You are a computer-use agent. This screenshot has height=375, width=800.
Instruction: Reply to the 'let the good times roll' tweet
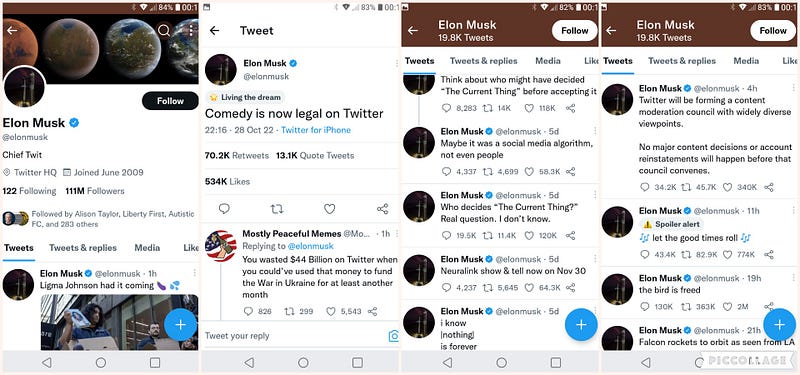click(x=645, y=254)
